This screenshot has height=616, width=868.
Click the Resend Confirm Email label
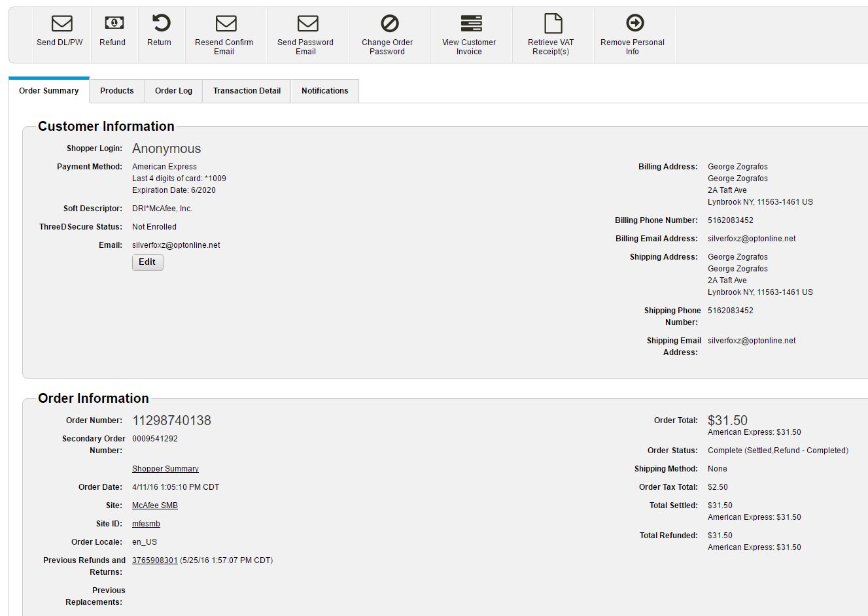coord(224,47)
